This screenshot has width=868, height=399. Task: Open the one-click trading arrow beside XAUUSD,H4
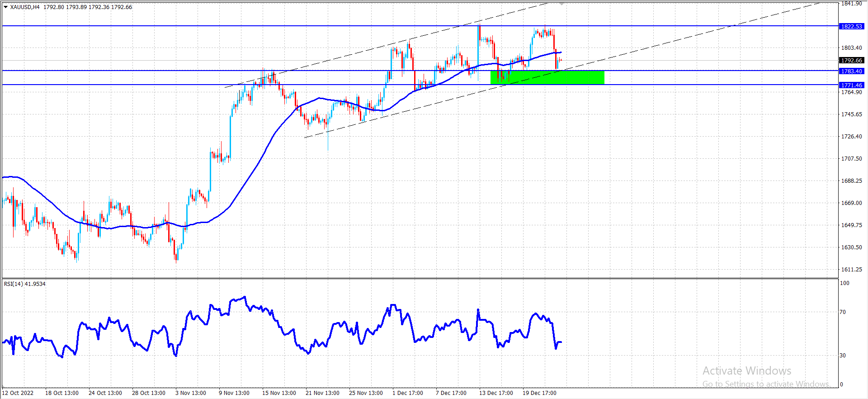(x=6, y=7)
